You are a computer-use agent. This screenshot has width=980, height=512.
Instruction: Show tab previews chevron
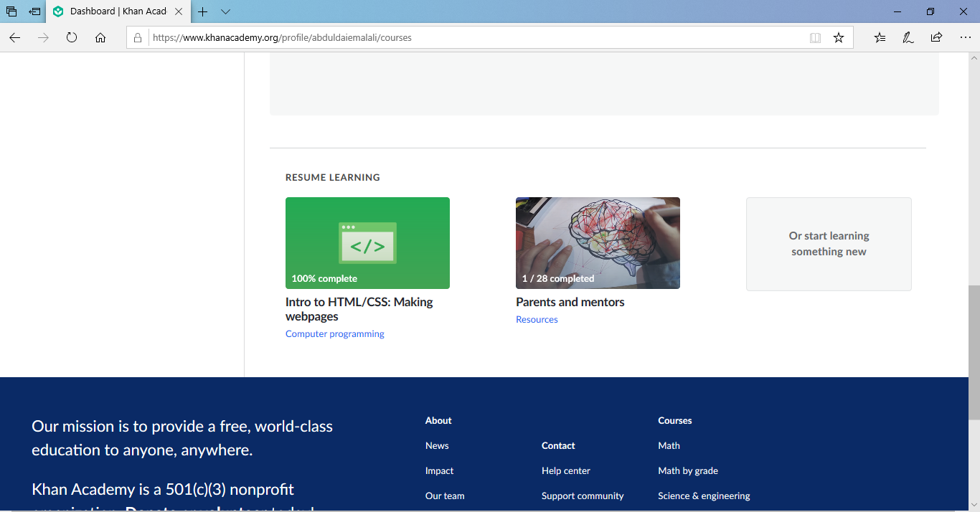[225, 11]
